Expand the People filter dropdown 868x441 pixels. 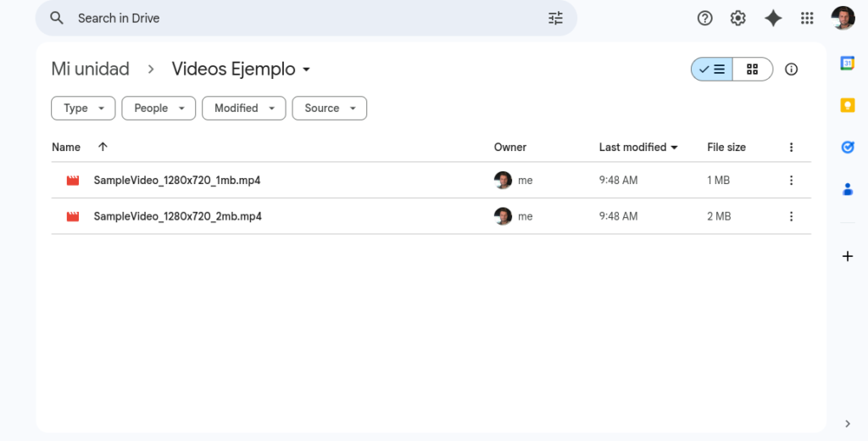click(159, 108)
